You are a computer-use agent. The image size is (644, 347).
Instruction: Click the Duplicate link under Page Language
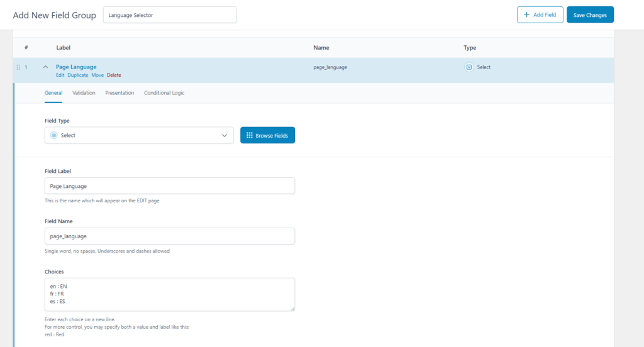click(x=78, y=75)
